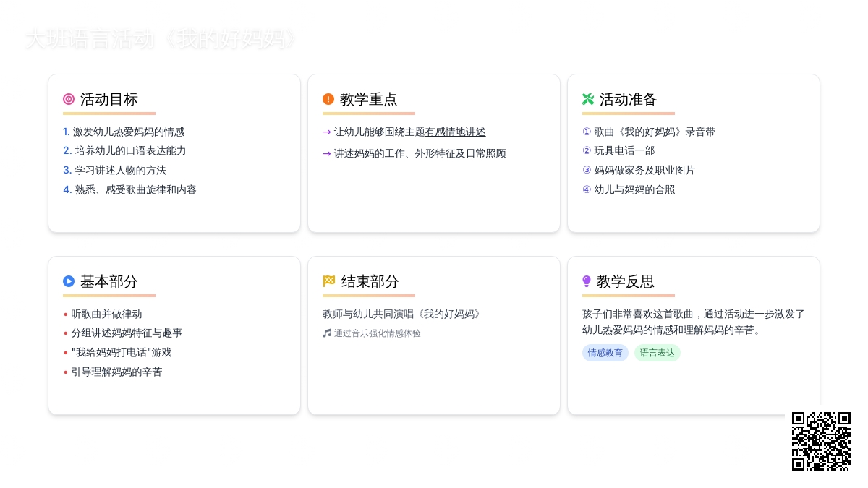
Task: Click the checkered flag icon beside 结束部分
Action: (x=329, y=281)
